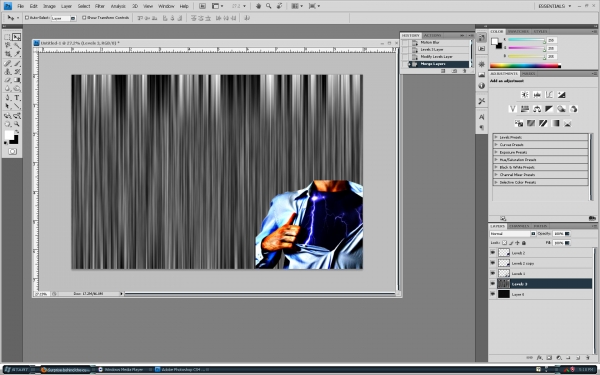This screenshot has width=600, height=375.
Task: Toggle Quick Mask mode button
Action: click(x=12, y=152)
